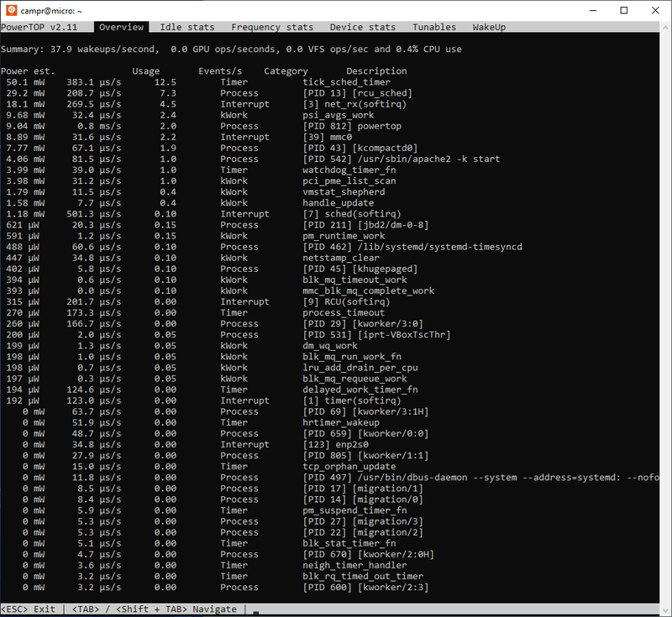
Task: Click the blk_mq_run_work_fn entry
Action: coord(352,357)
